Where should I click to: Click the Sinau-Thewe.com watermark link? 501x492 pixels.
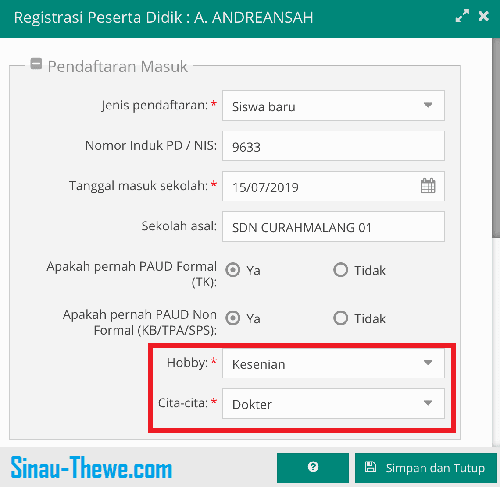[91, 467]
